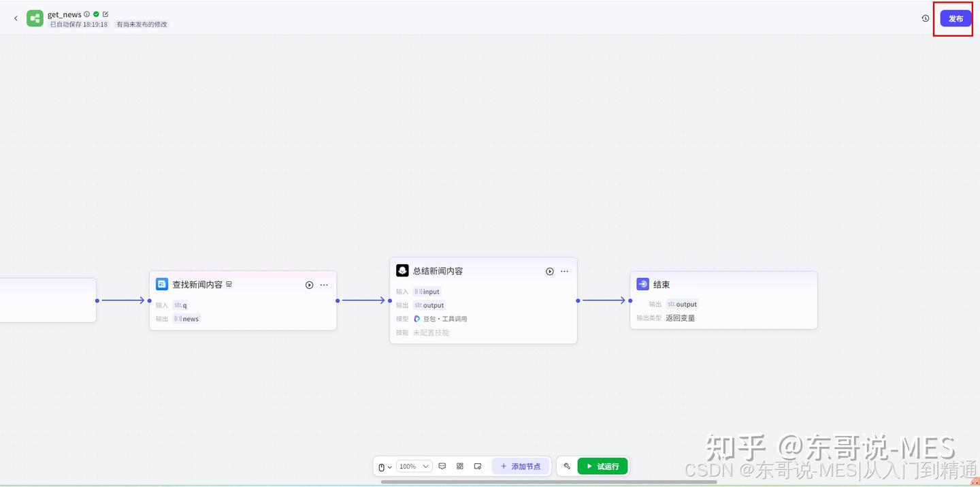Click note icon beside 查找新闻内容 title

pos(229,284)
